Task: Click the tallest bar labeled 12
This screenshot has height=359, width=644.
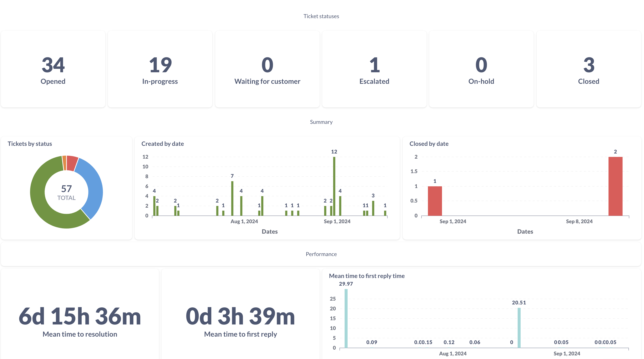Action: 334,186
